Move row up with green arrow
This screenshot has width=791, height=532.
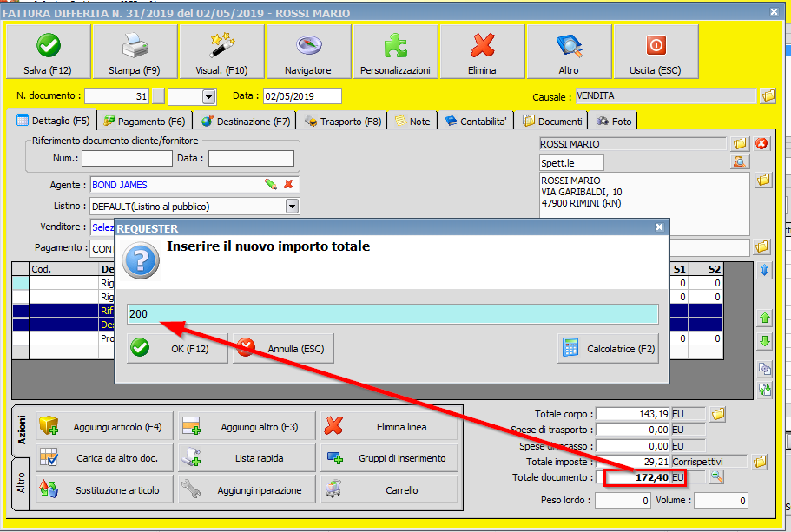pos(765,319)
